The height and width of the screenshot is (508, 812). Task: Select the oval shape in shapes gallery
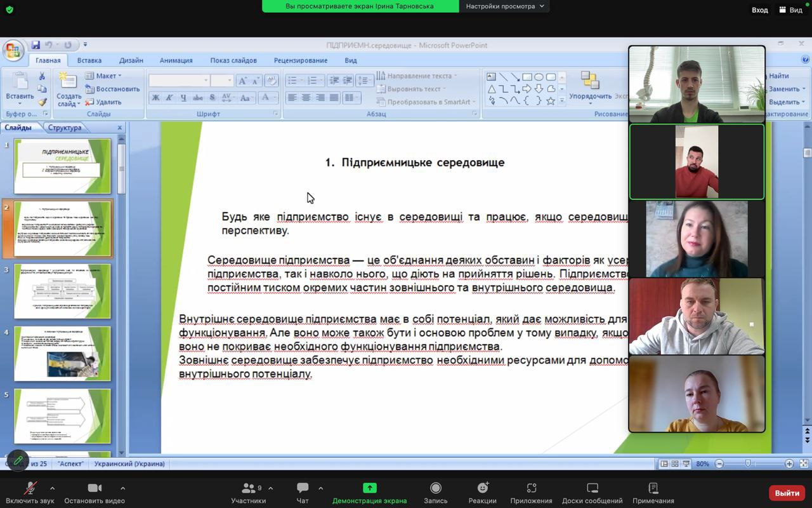pyautogui.click(x=539, y=77)
